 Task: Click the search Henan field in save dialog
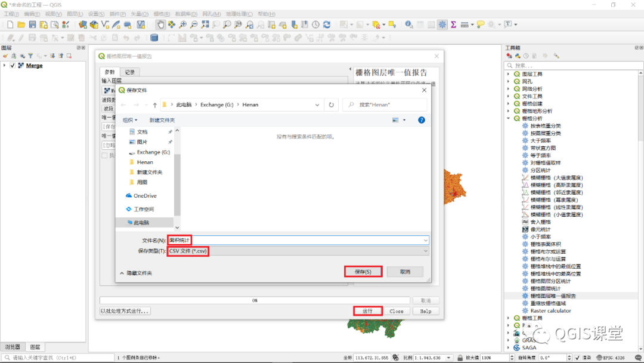point(385,105)
